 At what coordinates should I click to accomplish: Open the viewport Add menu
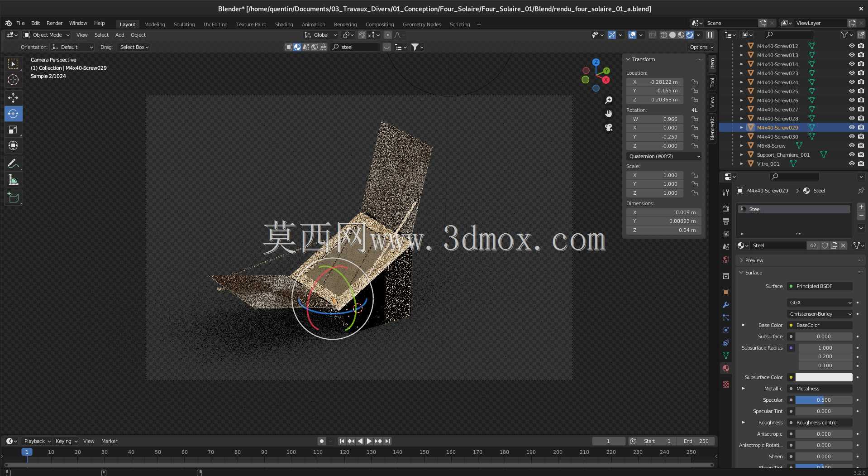coord(119,35)
